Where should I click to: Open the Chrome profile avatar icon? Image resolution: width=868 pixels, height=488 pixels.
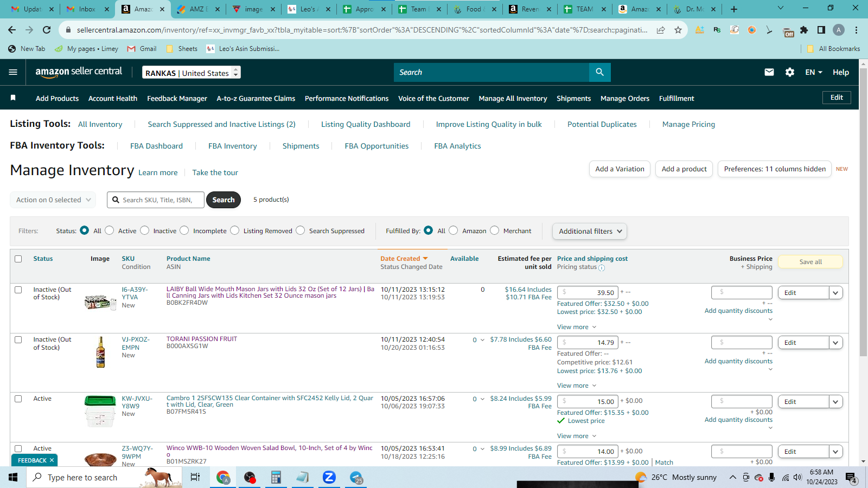tap(839, 30)
